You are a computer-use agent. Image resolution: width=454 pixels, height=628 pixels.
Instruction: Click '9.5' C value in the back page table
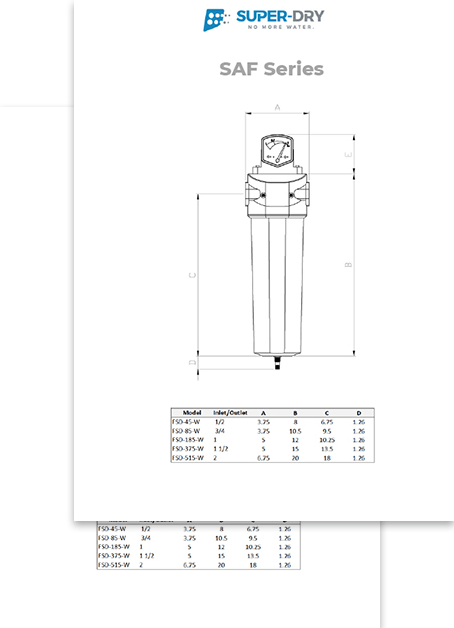253,538
